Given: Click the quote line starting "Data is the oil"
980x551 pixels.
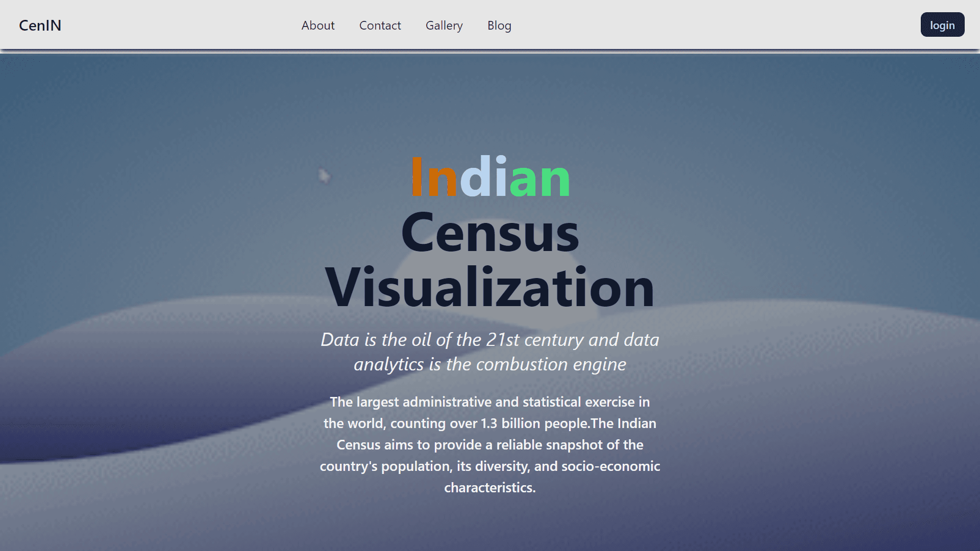Looking at the screenshot, I should (490, 340).
